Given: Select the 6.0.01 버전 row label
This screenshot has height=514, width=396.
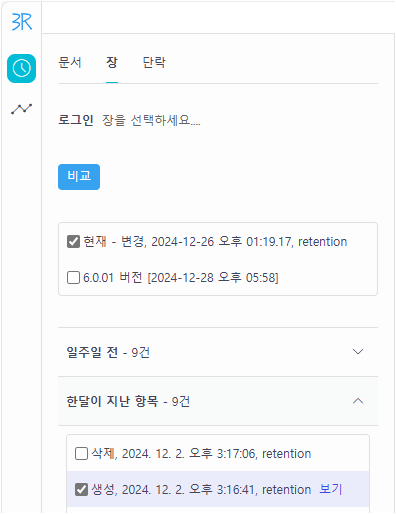Looking at the screenshot, I should pos(181,277).
